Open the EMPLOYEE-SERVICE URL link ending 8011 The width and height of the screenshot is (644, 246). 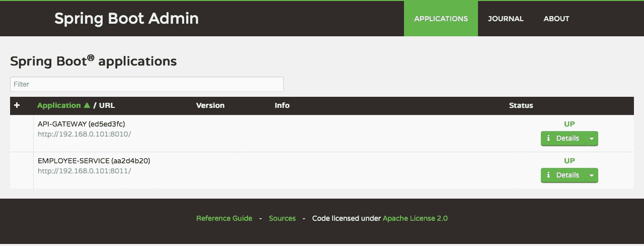(85, 171)
